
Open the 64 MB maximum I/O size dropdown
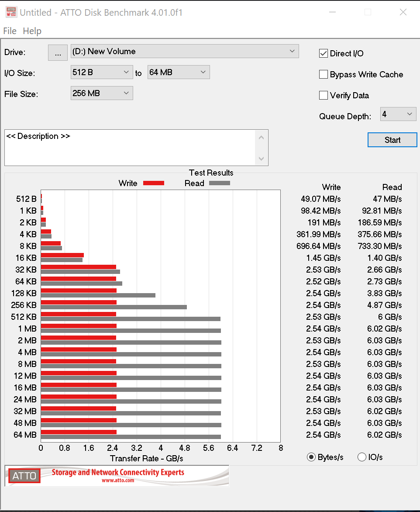tap(179, 73)
